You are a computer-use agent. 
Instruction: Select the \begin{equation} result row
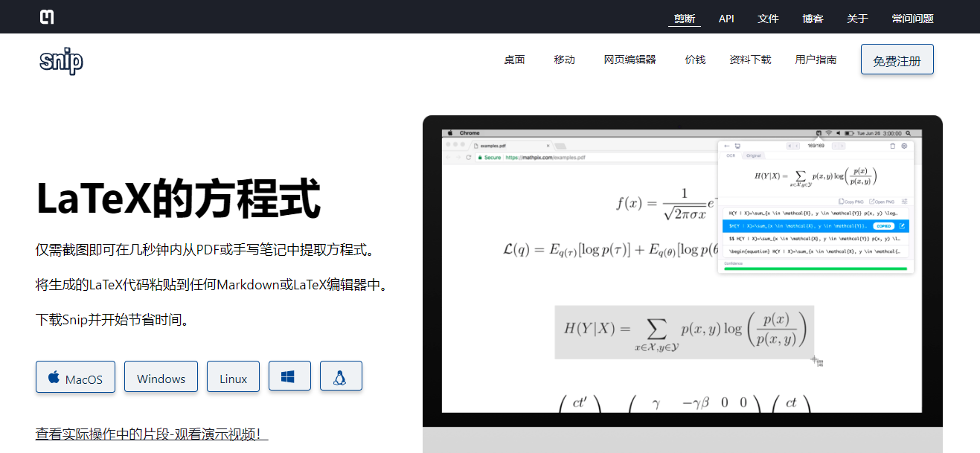click(816, 251)
